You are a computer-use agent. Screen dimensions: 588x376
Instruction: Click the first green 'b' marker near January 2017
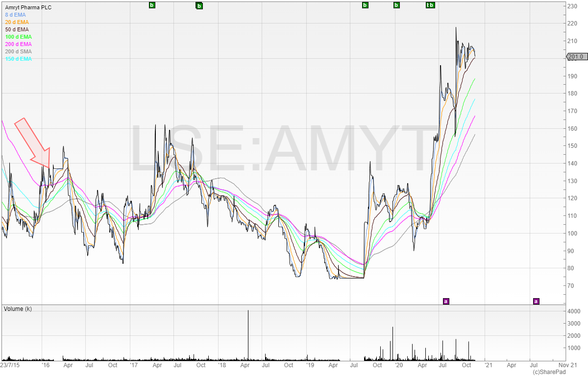tap(151, 5)
